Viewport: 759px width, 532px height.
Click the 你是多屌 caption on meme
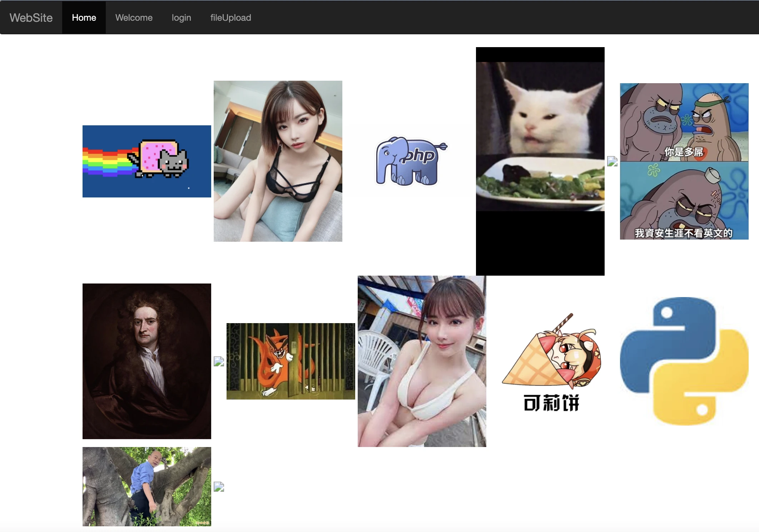(684, 152)
